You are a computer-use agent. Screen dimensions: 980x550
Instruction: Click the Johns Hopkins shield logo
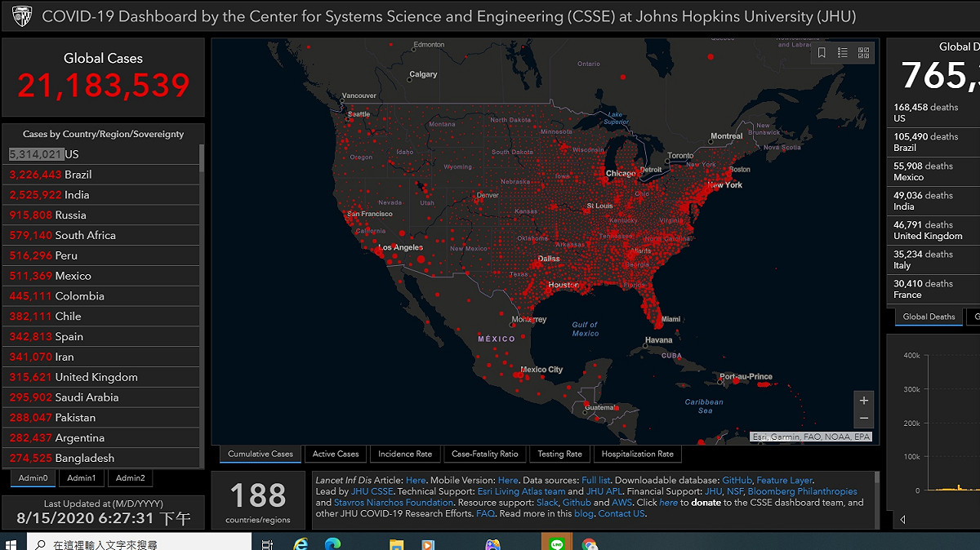20,16
